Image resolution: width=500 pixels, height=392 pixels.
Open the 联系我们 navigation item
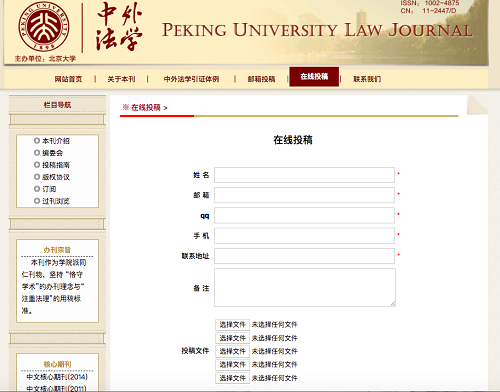pyautogui.click(x=367, y=79)
